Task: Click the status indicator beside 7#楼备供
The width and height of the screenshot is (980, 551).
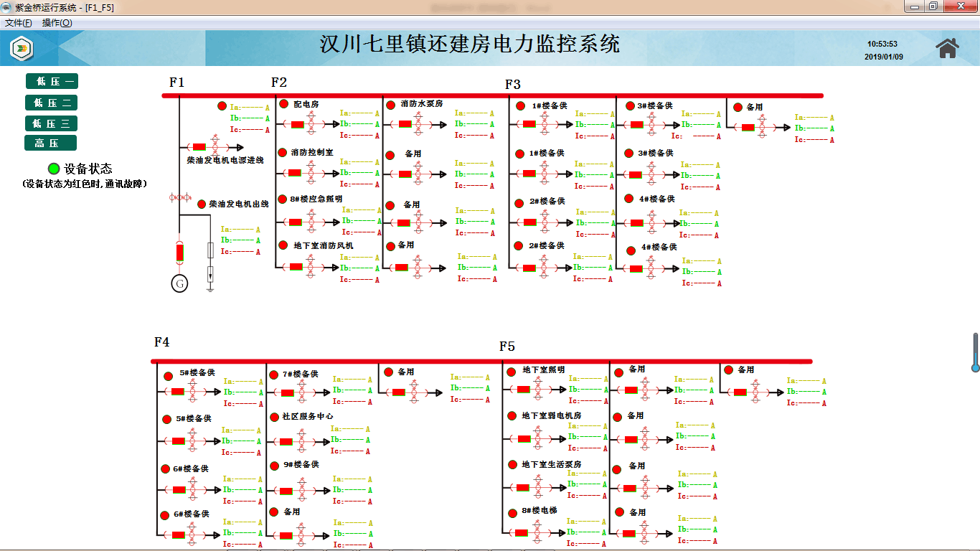Action: tap(273, 375)
